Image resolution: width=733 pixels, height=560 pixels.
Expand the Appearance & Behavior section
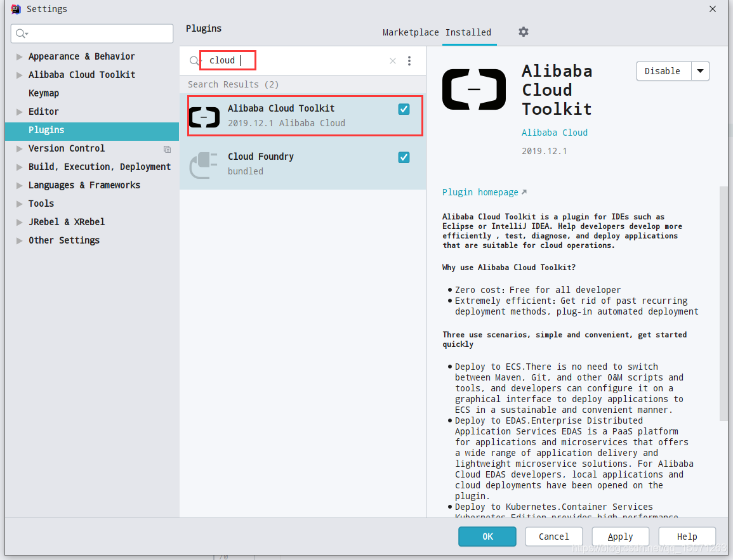(x=19, y=57)
